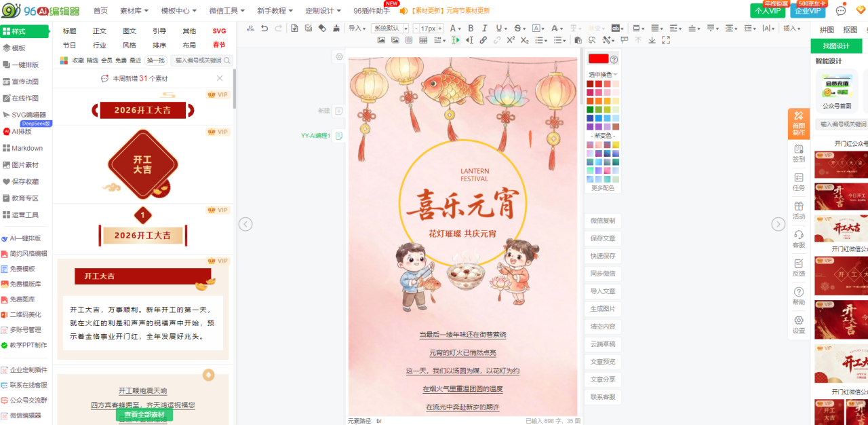This screenshot has height=425, width=868.
Task: Toggle italic text formatting
Action: [x=485, y=29]
